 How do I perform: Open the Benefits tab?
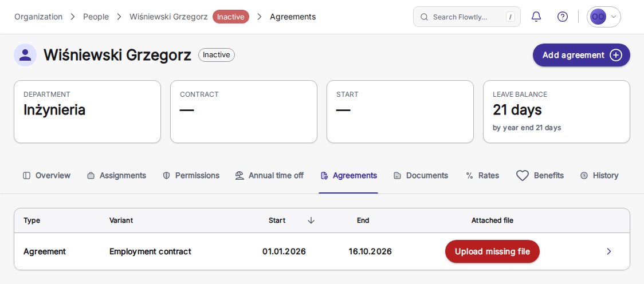pos(540,176)
